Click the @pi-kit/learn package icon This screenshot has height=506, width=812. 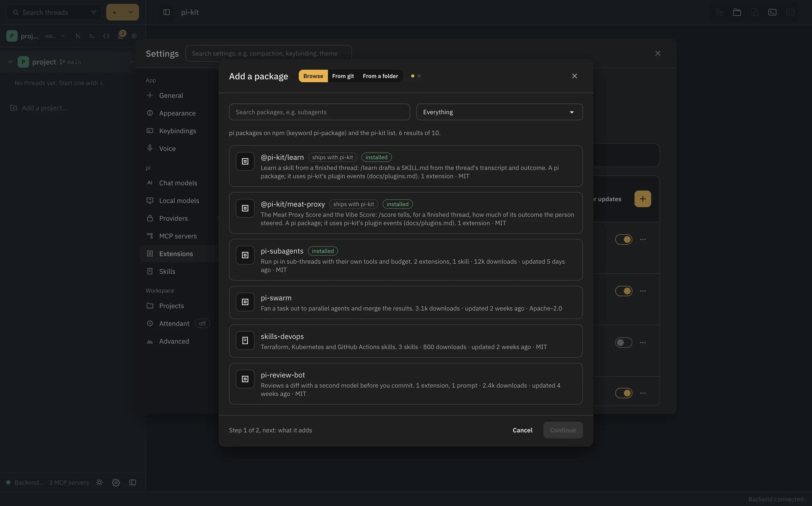(245, 161)
